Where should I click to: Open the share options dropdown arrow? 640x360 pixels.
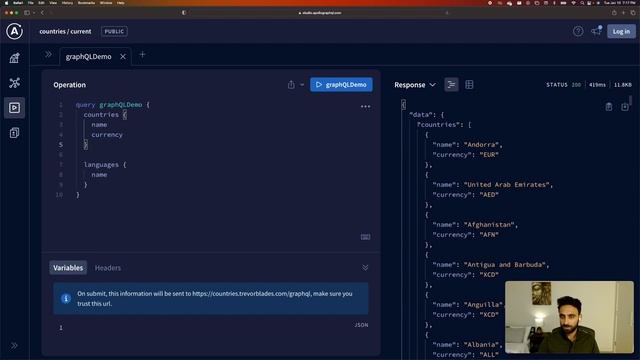[x=302, y=85]
